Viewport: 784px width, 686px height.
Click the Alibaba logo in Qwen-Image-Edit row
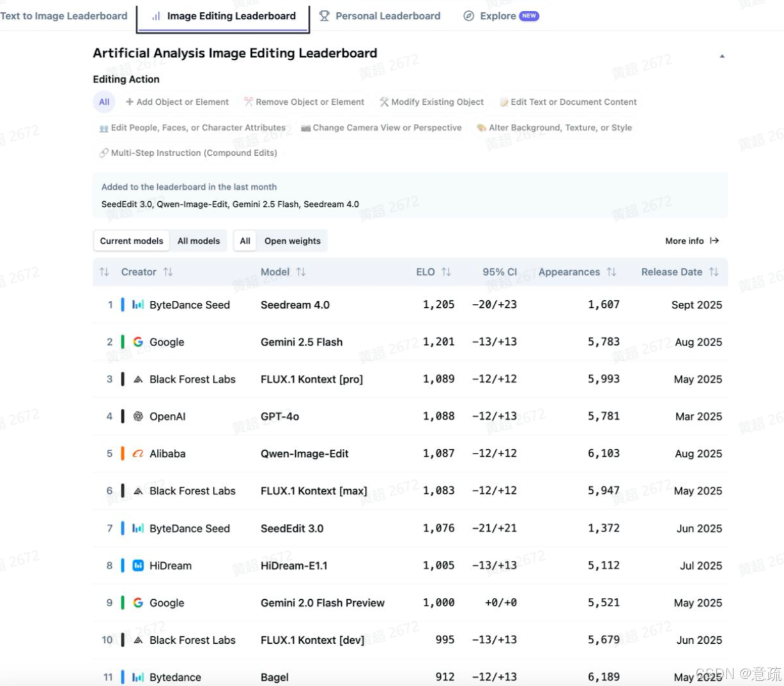(138, 454)
